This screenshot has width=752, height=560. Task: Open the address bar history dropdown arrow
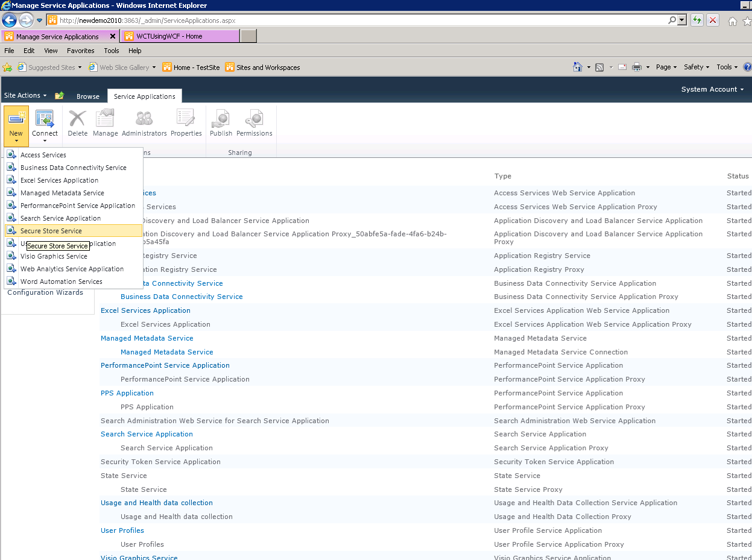tap(683, 20)
